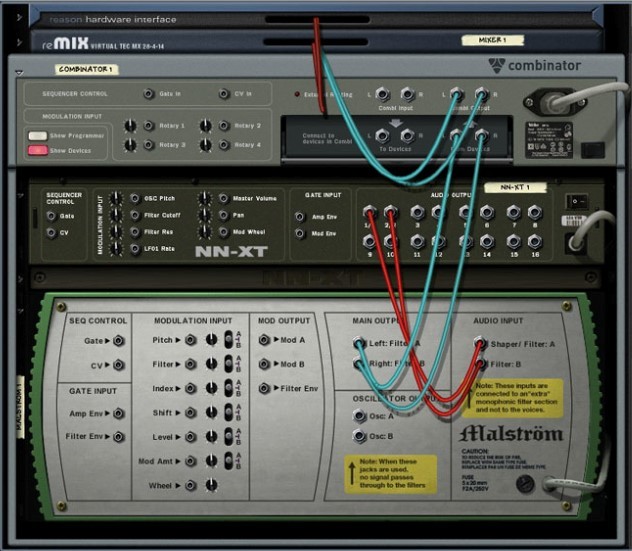This screenshot has width=632, height=551.
Task: Toggle the Filter modulation A/B switch
Action: pyautogui.click(x=229, y=364)
